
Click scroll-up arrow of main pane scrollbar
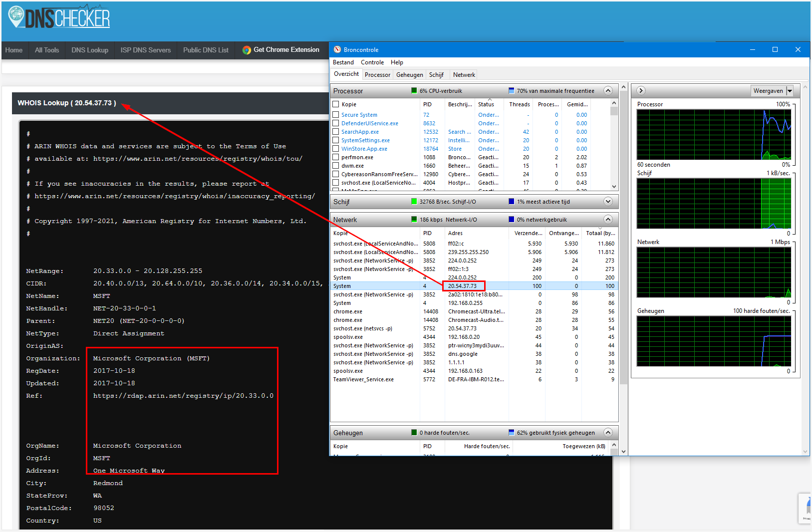[623, 87]
